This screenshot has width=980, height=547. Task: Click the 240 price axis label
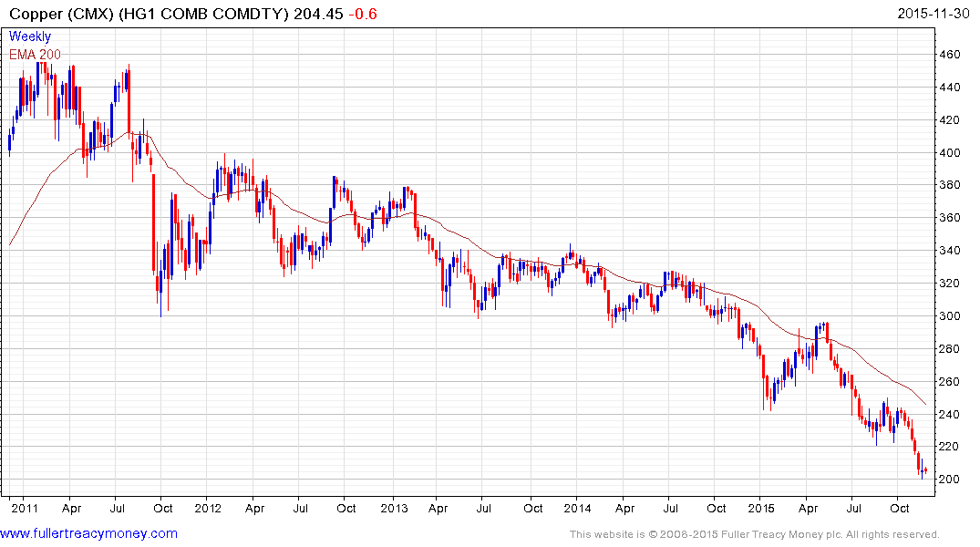tap(949, 414)
